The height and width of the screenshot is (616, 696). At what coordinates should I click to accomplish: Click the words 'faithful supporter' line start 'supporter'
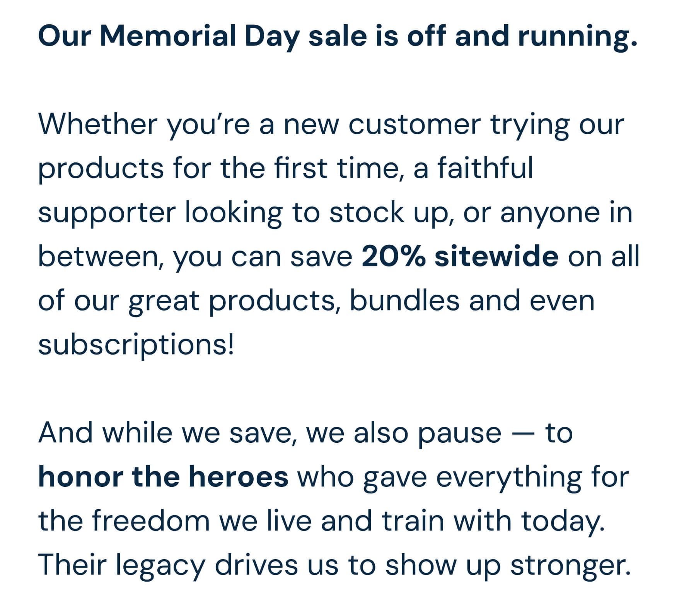[107, 213]
